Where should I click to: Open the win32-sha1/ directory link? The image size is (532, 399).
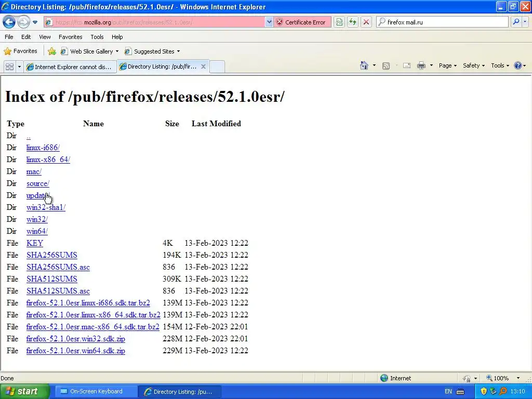46,207
